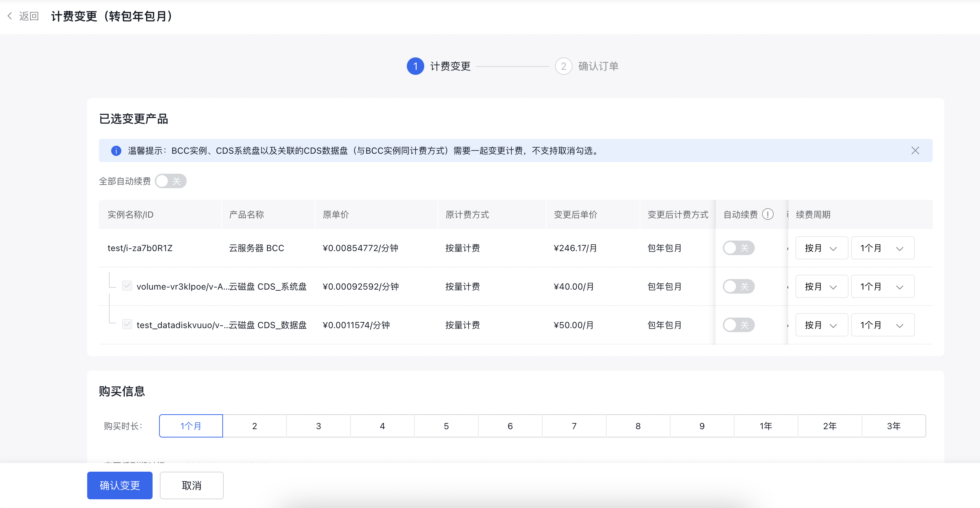Click the ¥40.00/月 price cell
This screenshot has height=508, width=980.
[574, 287]
